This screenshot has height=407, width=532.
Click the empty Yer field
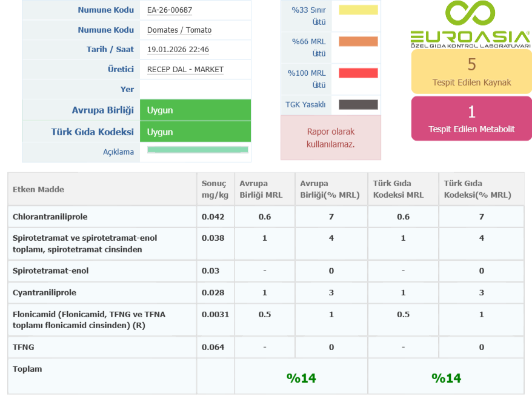(x=195, y=89)
